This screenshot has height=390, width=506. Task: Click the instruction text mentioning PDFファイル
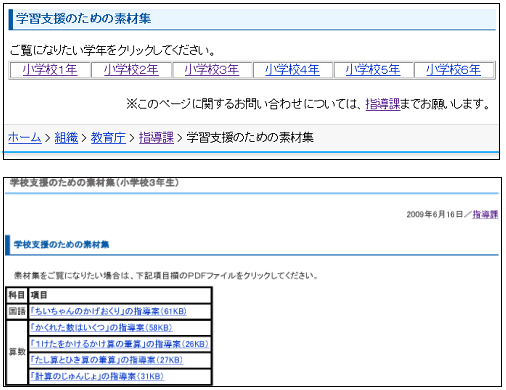pos(166,276)
